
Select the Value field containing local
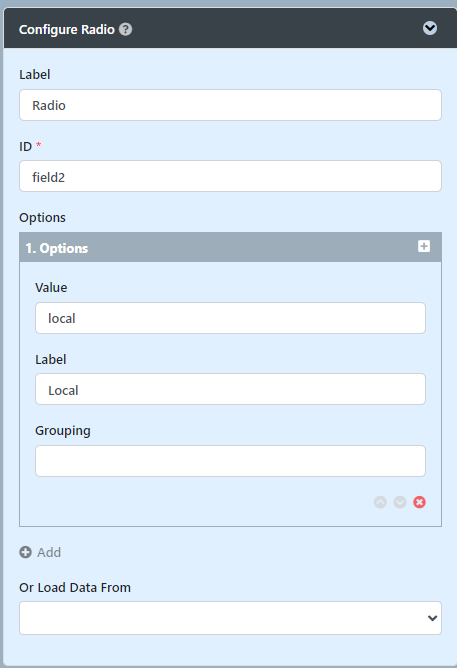[x=230, y=318]
